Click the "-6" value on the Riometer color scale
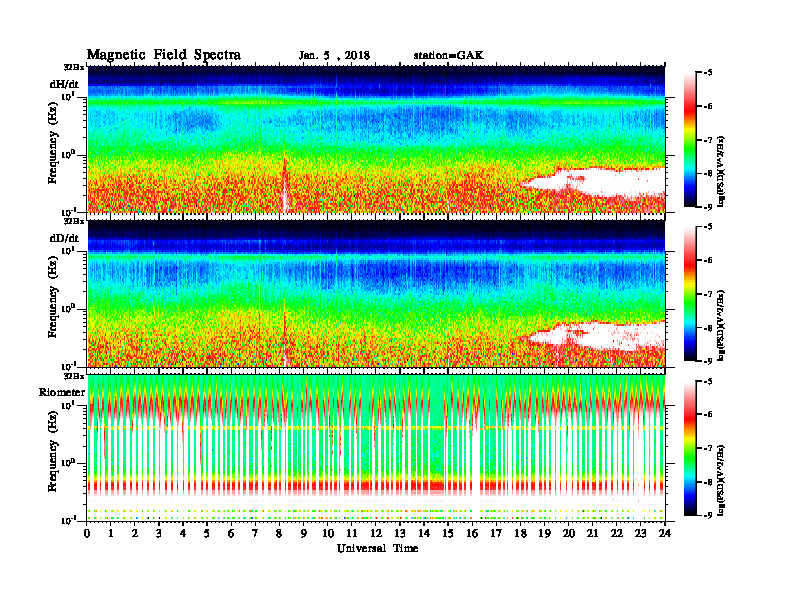Image resolution: width=792 pixels, height=612 pixels. pyautogui.click(x=707, y=415)
